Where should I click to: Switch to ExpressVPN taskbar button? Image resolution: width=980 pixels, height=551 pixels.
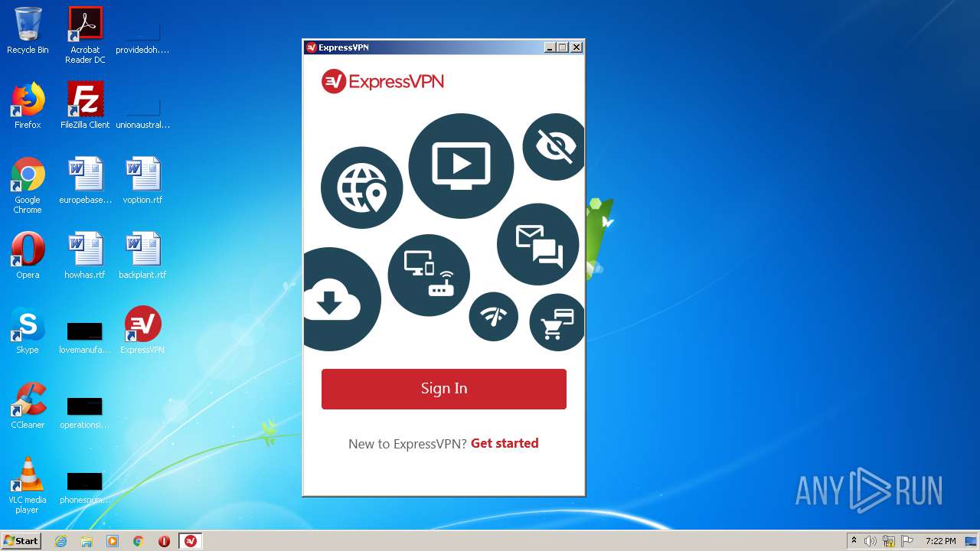(191, 541)
